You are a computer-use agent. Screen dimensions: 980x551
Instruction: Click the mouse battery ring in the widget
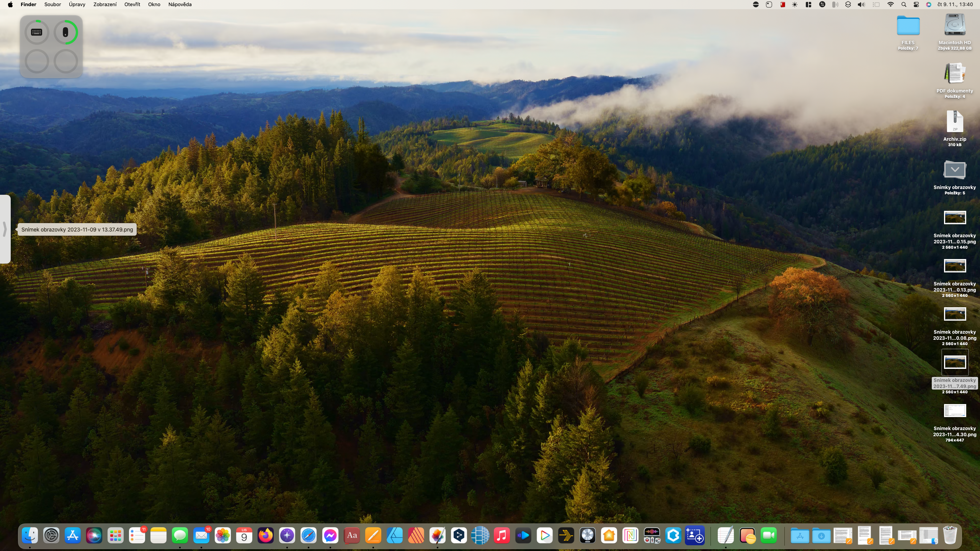[x=65, y=32]
